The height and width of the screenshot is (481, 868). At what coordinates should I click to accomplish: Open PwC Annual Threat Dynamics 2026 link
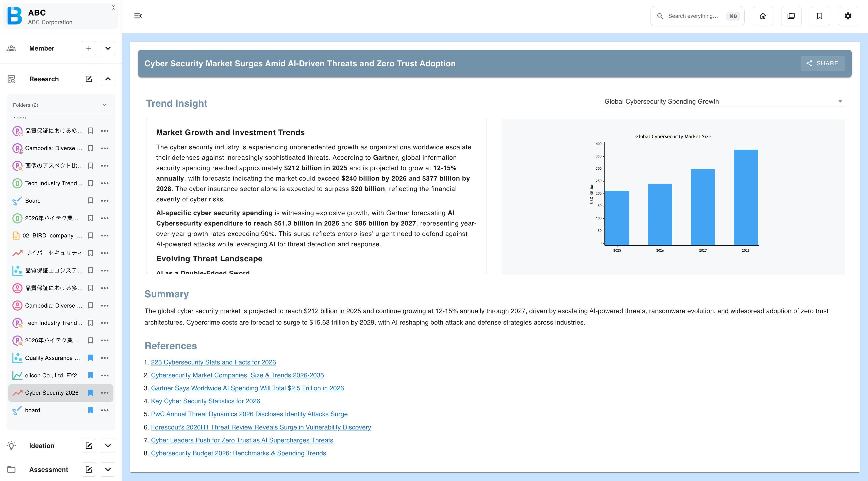pos(249,414)
